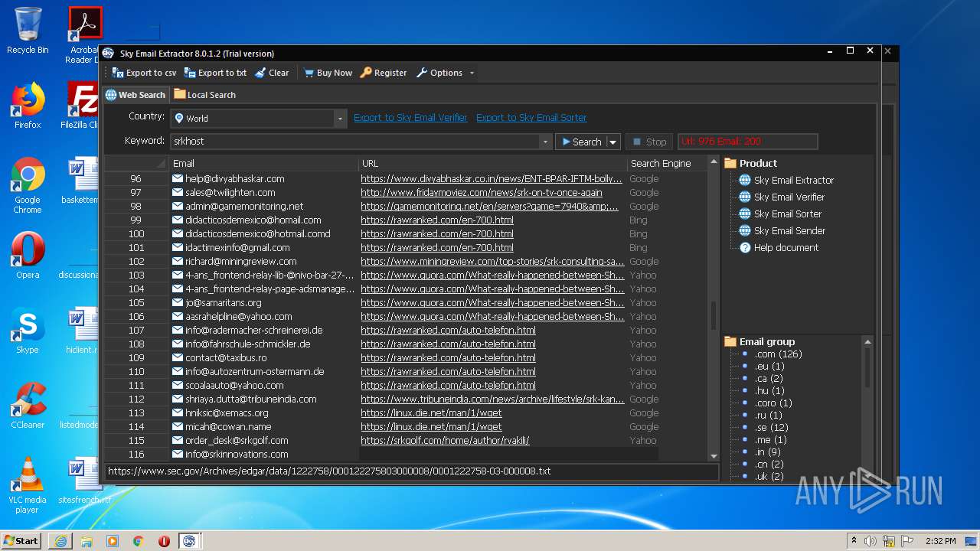Select email info@srkinnovations.com
Screen dimensions: 980x551
click(237, 455)
